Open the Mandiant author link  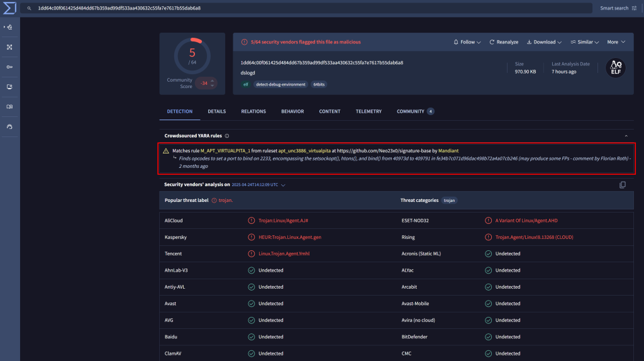448,151
